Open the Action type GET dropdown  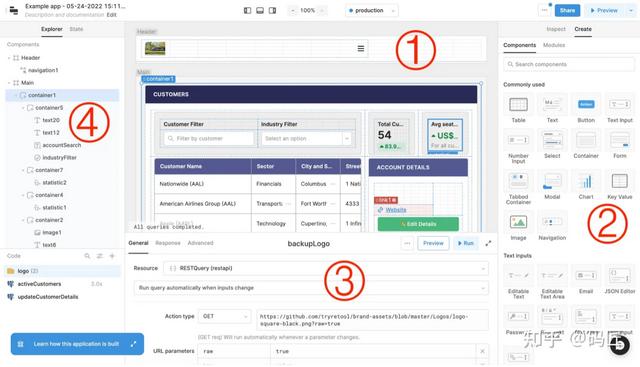(x=224, y=316)
